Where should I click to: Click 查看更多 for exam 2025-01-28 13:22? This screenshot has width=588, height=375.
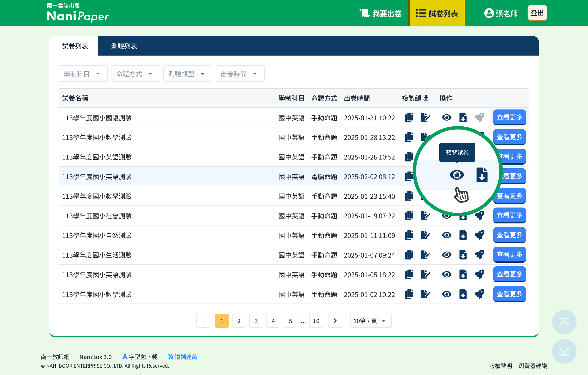coord(509,137)
